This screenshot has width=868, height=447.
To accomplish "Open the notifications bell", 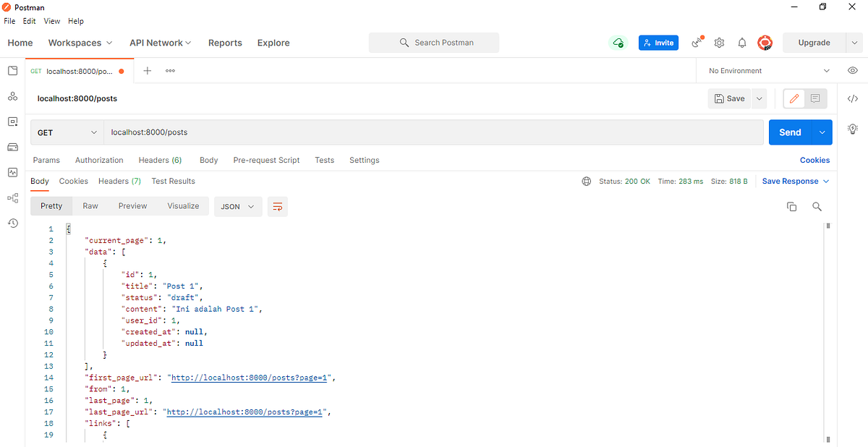I will 741,43.
